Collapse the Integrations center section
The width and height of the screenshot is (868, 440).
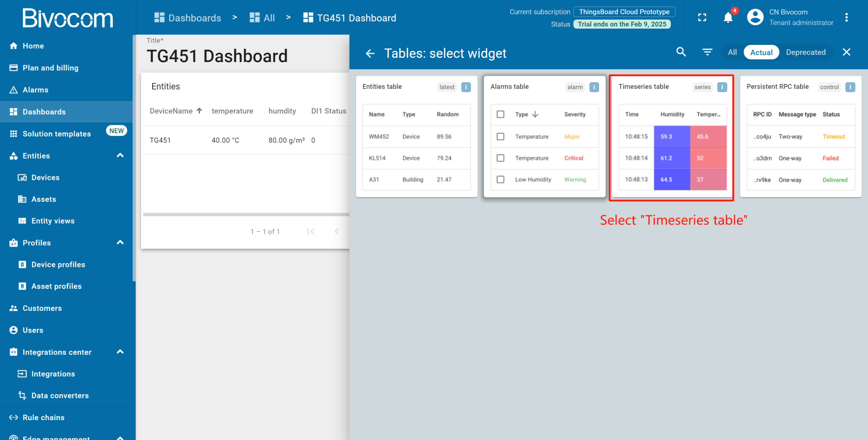[120, 352]
